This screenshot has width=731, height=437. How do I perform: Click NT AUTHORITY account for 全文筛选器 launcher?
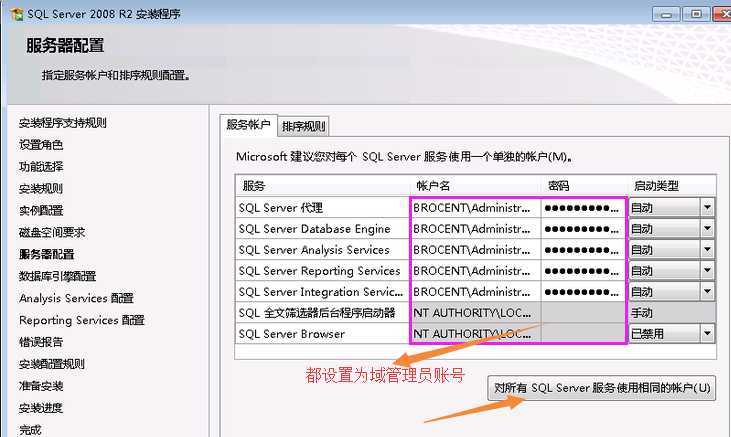[x=476, y=312]
